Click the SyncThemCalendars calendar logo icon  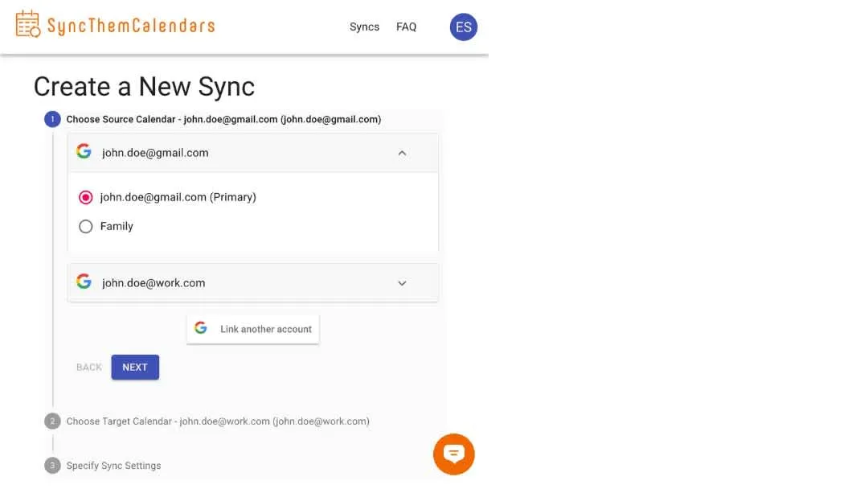27,24
